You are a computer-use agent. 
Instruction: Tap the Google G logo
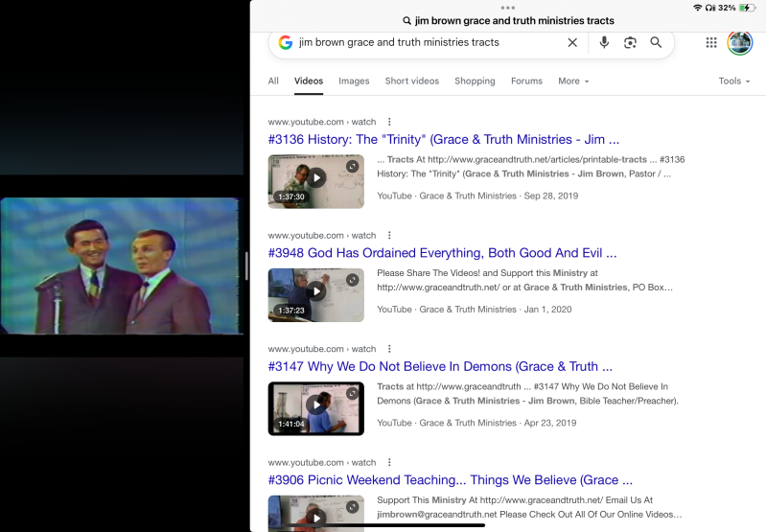pyautogui.click(x=286, y=42)
